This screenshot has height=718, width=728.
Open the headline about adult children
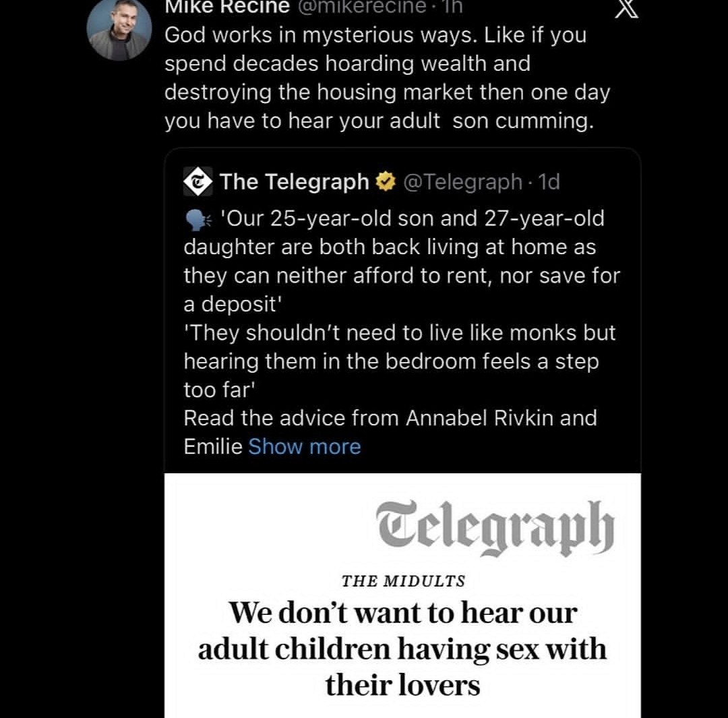[402, 649]
